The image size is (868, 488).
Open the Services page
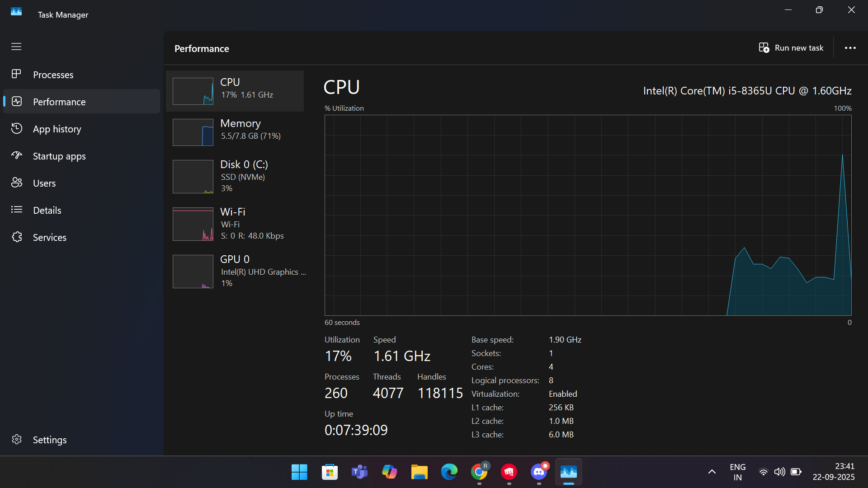pyautogui.click(x=49, y=237)
